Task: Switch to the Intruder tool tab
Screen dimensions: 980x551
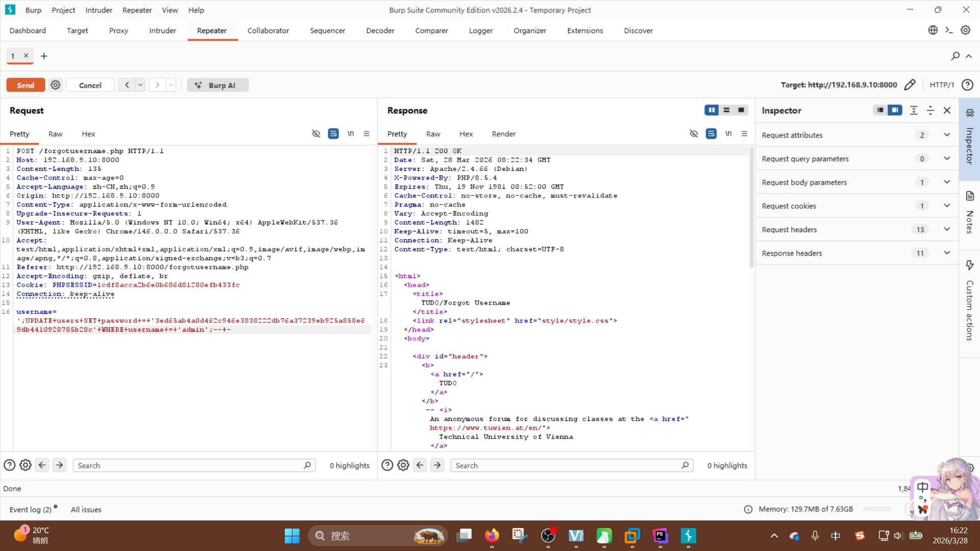Action: pyautogui.click(x=162, y=31)
